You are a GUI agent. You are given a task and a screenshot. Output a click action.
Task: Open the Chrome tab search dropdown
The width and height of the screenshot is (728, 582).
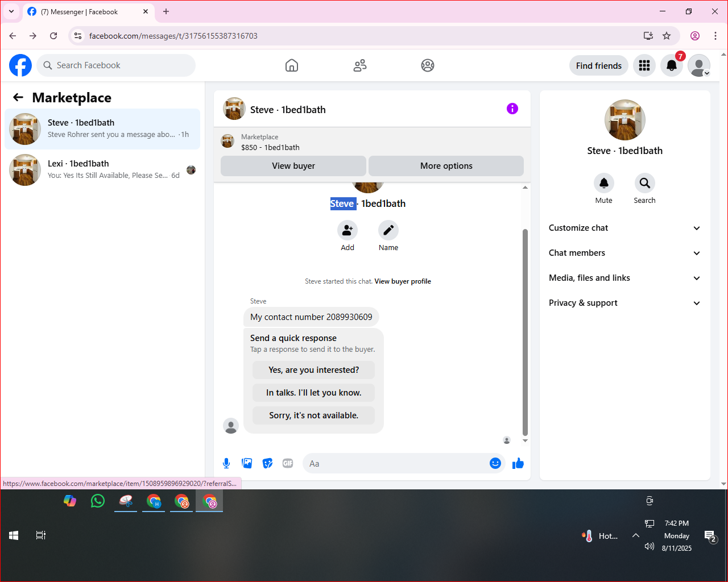point(11,11)
